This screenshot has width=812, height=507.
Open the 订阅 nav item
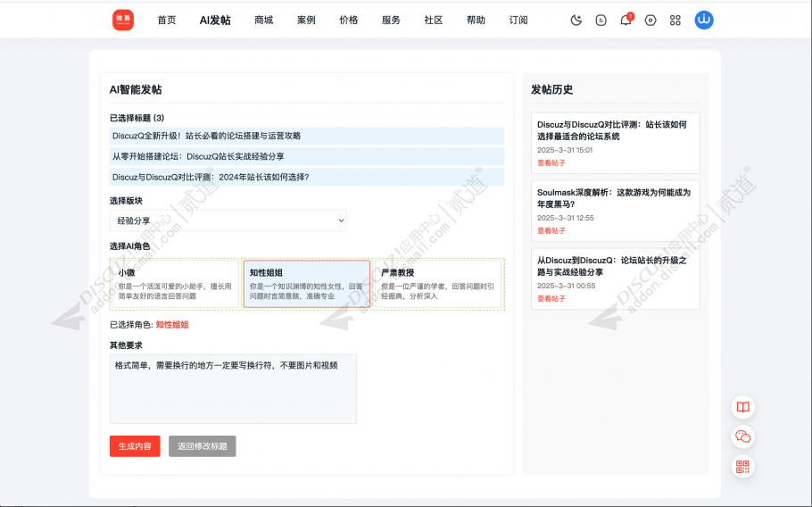pos(518,21)
